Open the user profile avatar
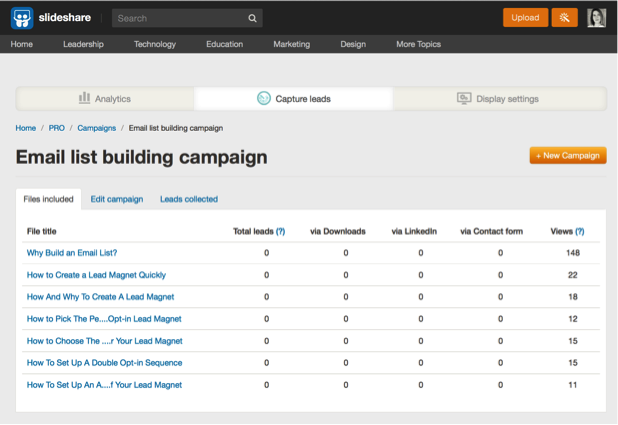The height and width of the screenshot is (425, 618). [x=596, y=18]
